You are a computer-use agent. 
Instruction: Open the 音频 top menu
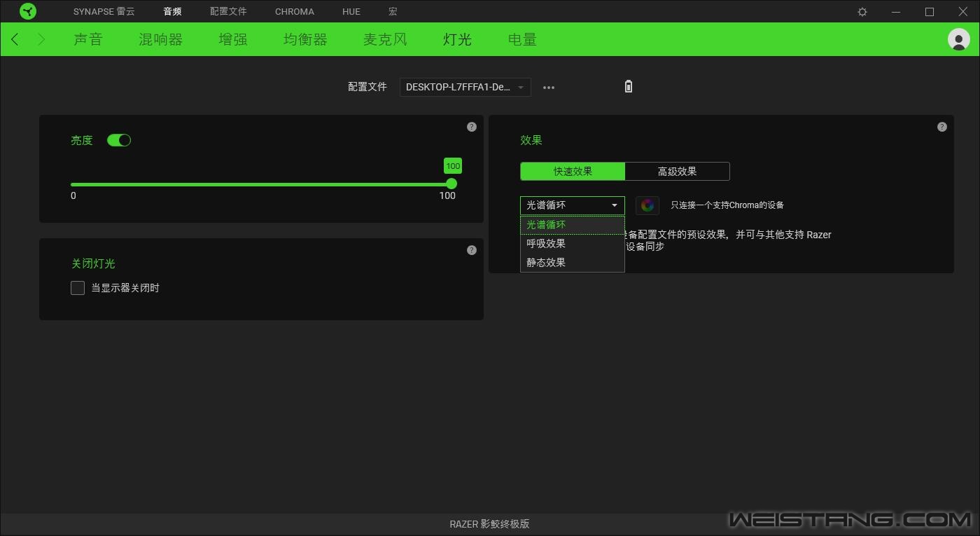point(172,12)
